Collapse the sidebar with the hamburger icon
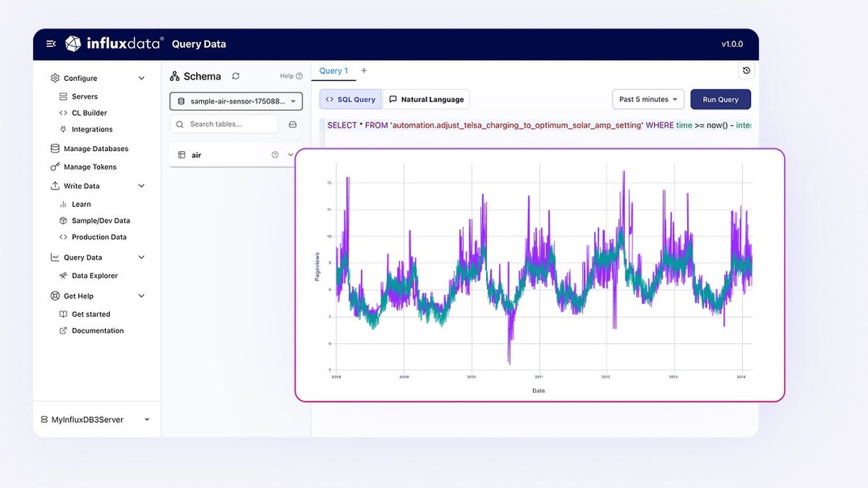Viewport: 868px width, 488px height. tap(51, 44)
